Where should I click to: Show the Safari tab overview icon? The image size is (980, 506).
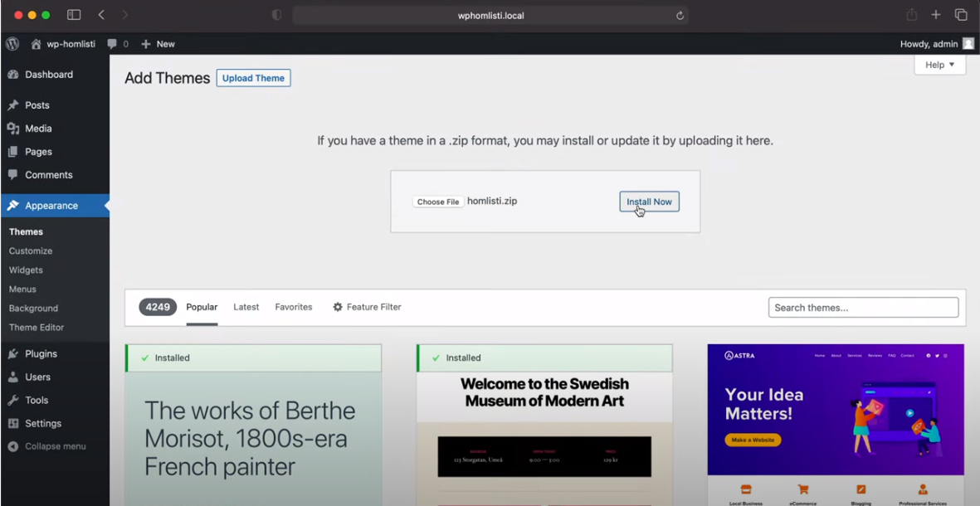click(961, 14)
